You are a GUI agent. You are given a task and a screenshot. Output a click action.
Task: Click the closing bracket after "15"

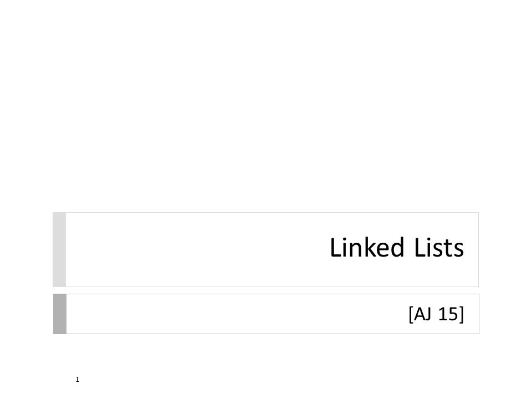[x=462, y=314]
